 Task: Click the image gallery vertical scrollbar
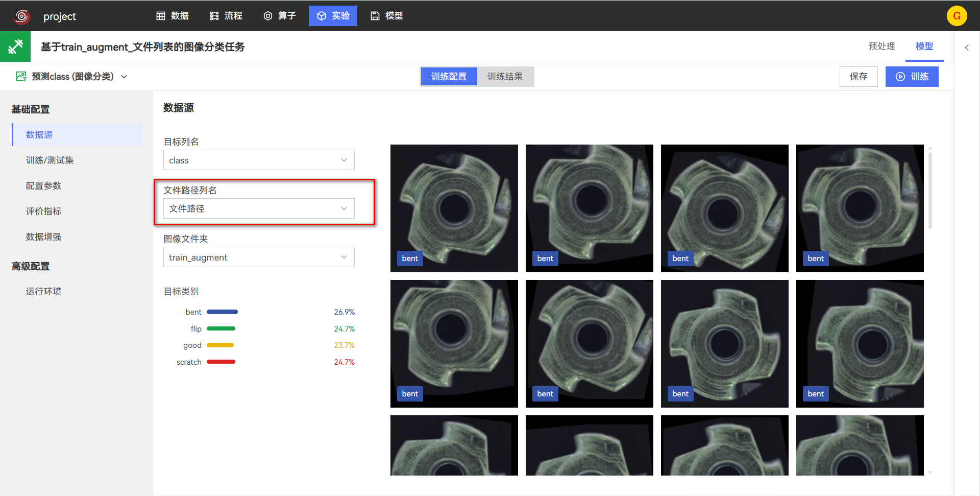930,190
